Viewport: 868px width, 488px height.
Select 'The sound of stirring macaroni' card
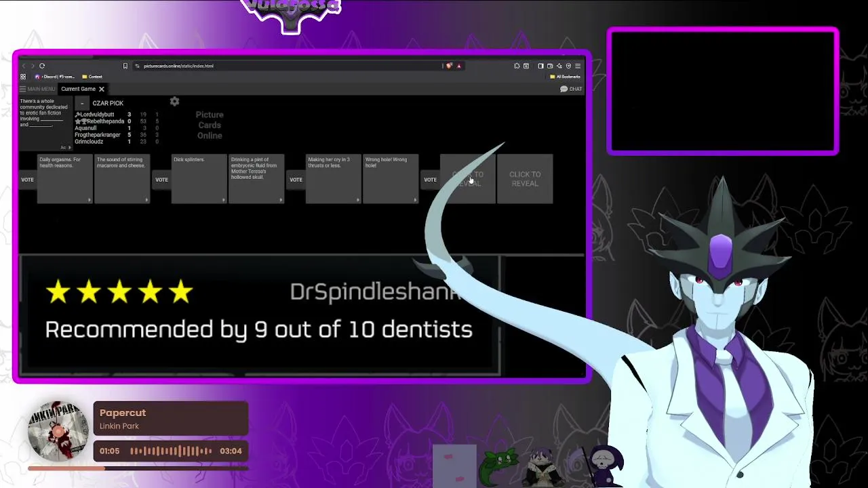[122, 179]
